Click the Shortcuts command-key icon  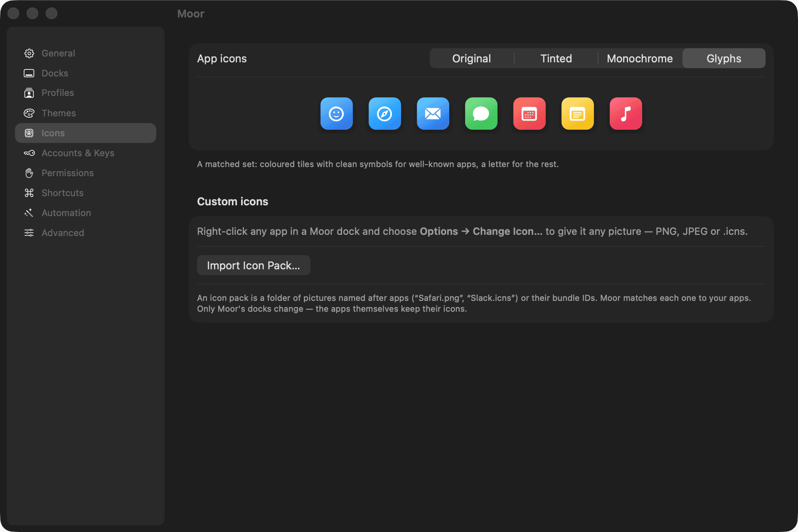point(29,193)
